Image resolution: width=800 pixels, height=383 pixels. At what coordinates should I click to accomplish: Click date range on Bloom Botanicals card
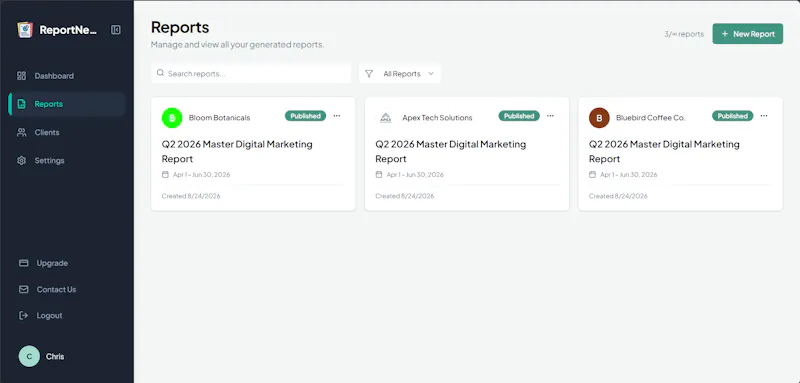tap(202, 174)
